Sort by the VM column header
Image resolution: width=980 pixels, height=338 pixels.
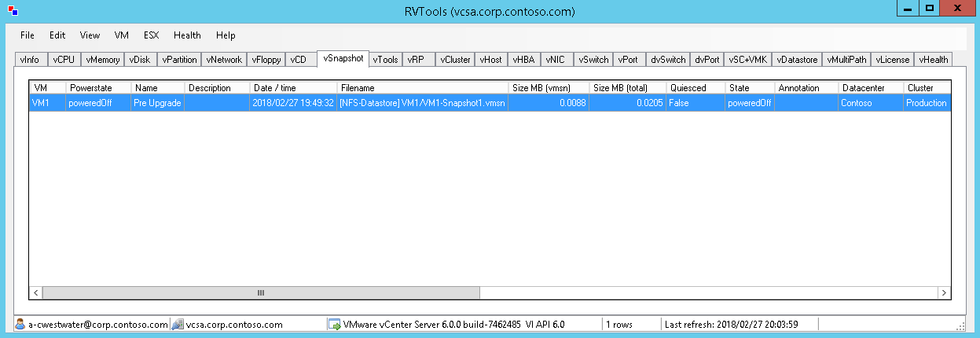pyautogui.click(x=47, y=88)
